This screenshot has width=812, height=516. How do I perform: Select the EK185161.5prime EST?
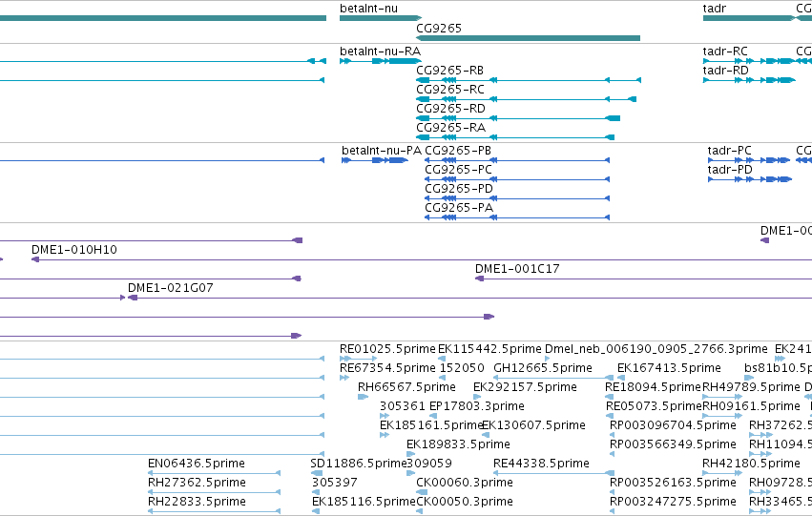[385, 435]
